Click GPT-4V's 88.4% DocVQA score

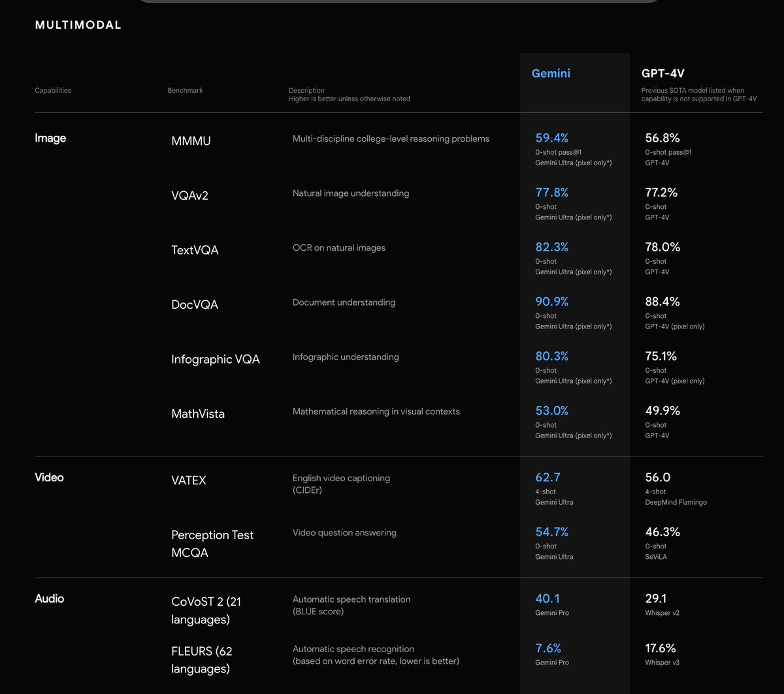(662, 302)
